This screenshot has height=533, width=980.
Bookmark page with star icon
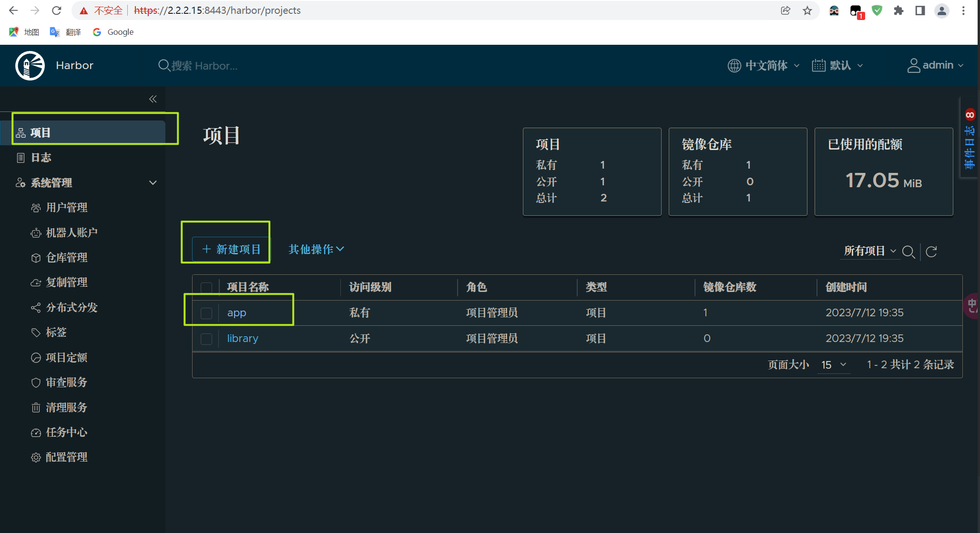(807, 10)
